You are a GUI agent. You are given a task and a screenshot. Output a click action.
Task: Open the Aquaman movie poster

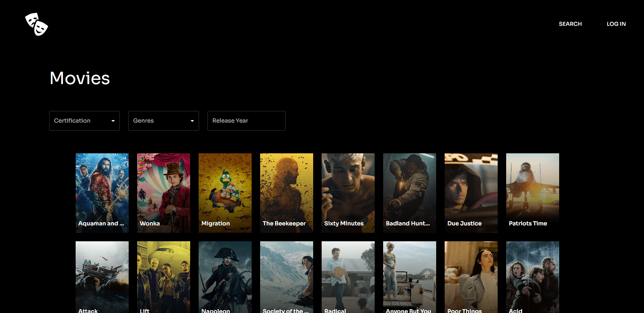pos(102,193)
